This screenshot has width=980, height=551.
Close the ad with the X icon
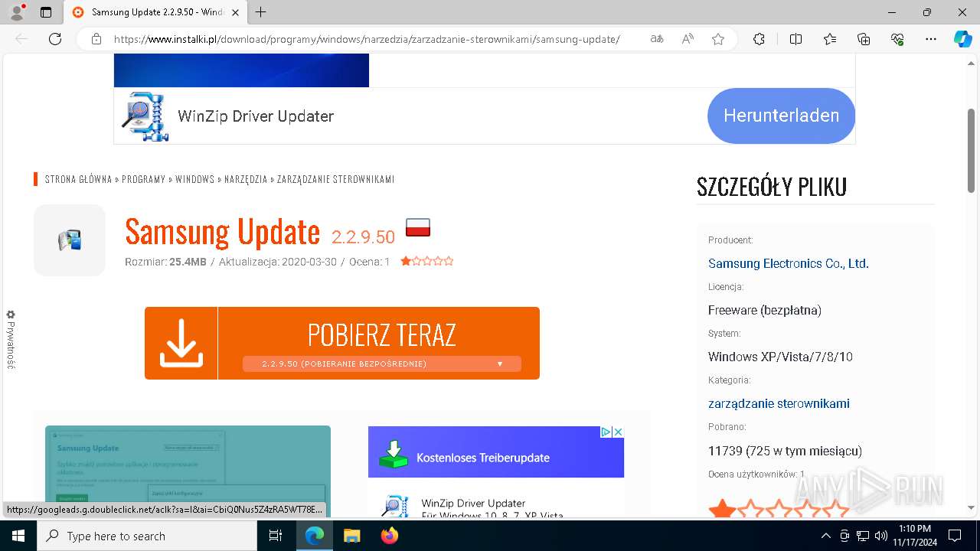pos(618,432)
